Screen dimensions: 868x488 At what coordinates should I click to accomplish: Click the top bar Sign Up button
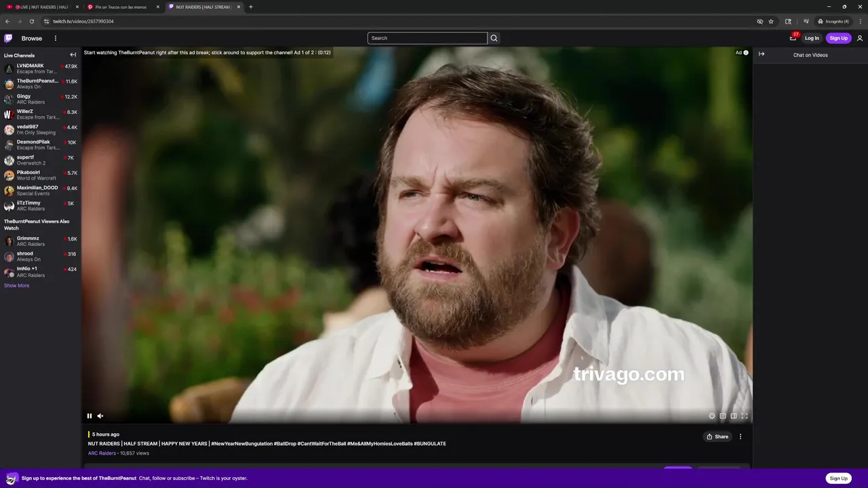[x=838, y=38]
